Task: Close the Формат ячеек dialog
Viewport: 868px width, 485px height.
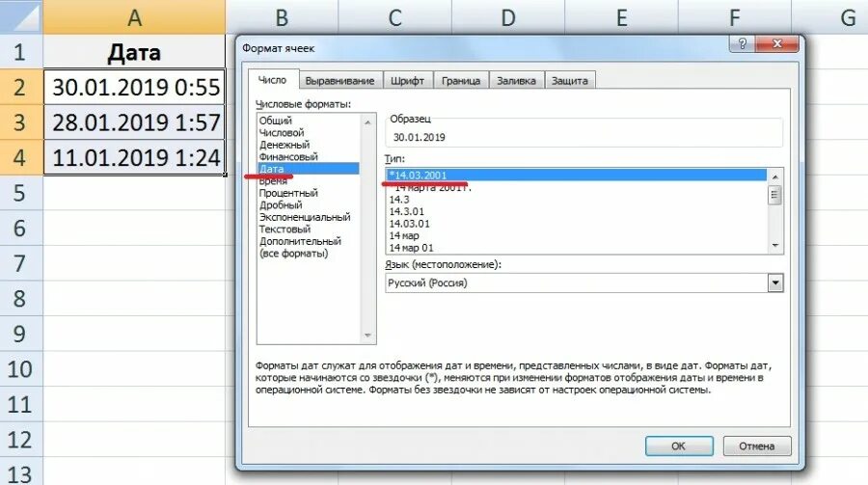Action: (x=776, y=43)
